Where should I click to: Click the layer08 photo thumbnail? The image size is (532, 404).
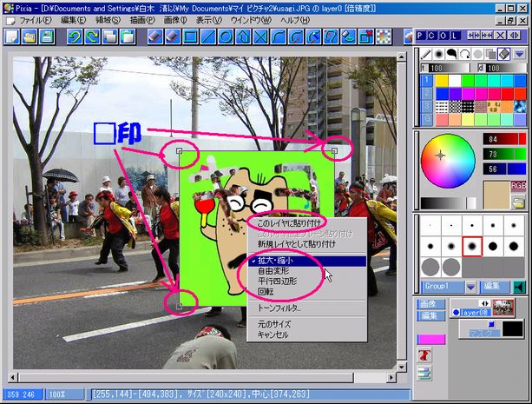coord(503,308)
